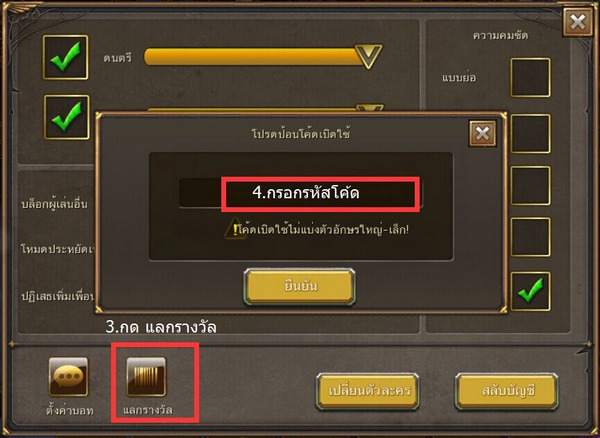Viewport: 600px width, 438px height.
Task: Close the settings window with top X
Action: coord(577,23)
